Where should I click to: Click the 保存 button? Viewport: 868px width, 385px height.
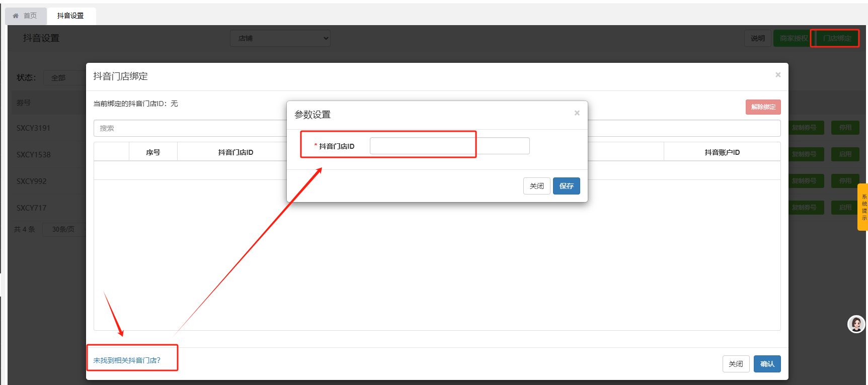[x=567, y=186]
